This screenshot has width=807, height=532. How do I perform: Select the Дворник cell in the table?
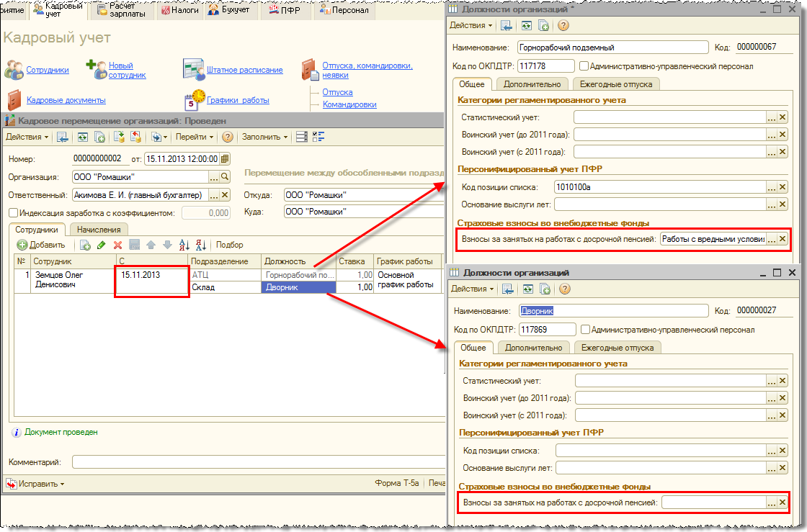click(298, 287)
